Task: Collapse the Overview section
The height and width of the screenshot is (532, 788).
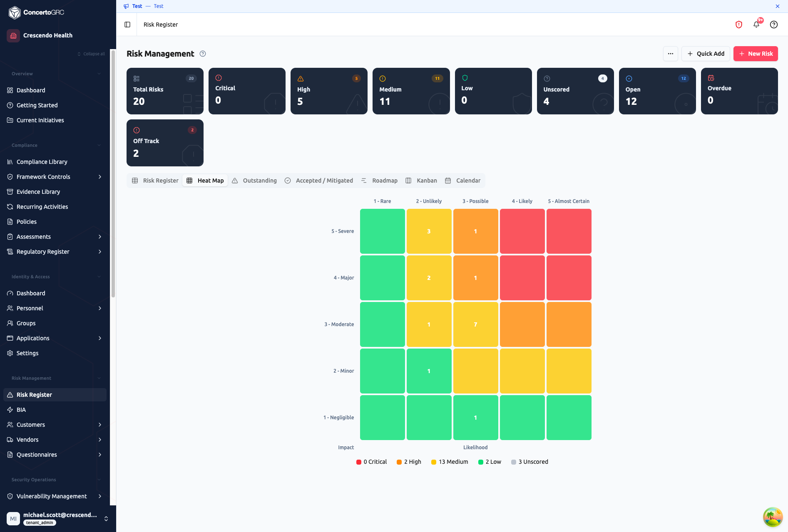Action: (x=99, y=74)
